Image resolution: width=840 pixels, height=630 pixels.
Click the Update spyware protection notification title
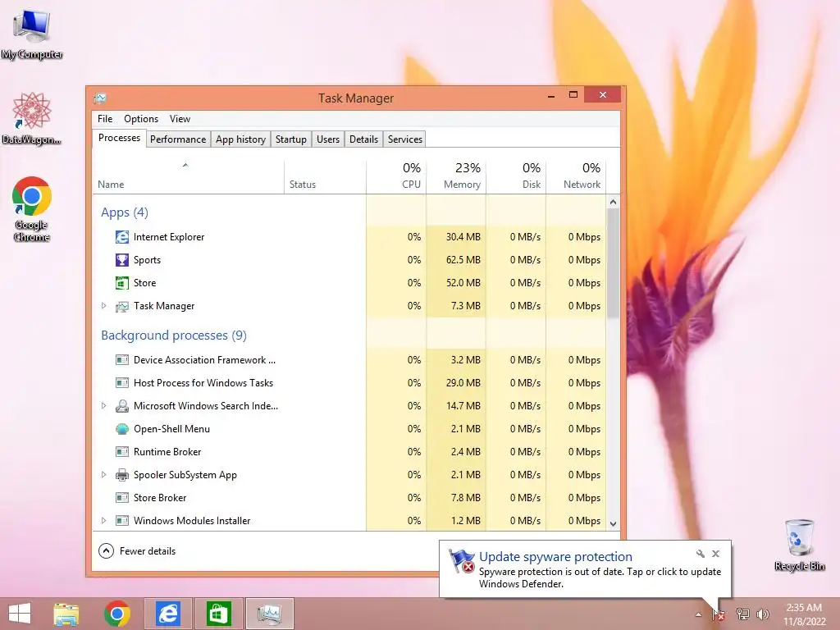555,557
